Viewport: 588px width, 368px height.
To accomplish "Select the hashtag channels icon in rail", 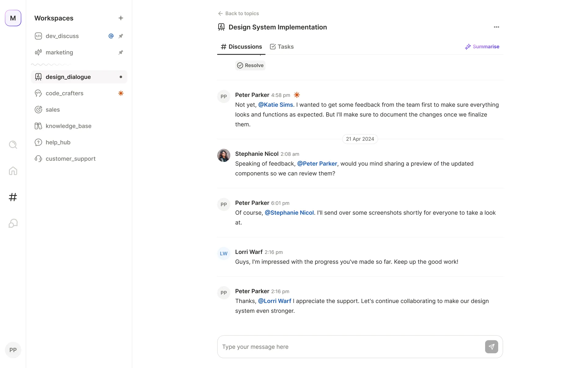I will (x=13, y=197).
